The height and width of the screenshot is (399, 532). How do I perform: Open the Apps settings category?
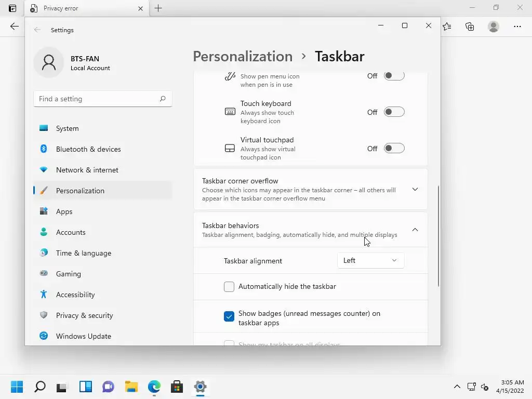click(103, 211)
